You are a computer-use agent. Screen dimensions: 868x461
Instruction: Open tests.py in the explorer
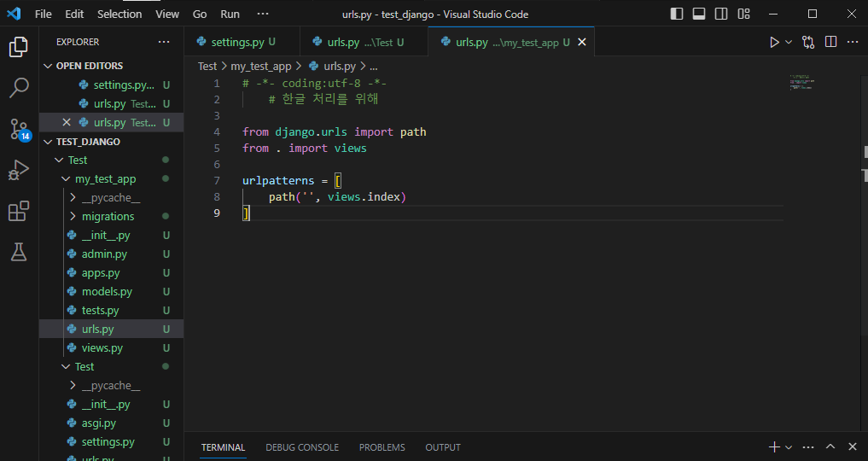tap(111, 311)
